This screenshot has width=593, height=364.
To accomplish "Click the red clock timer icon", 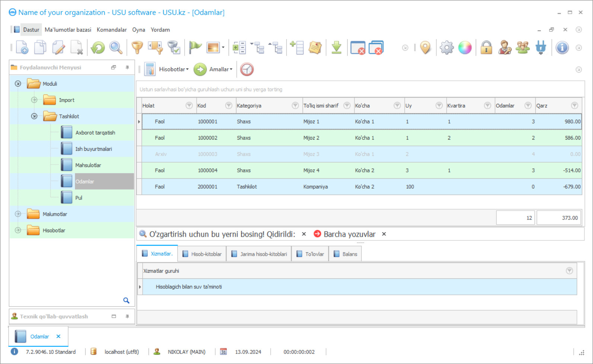I will 247,69.
